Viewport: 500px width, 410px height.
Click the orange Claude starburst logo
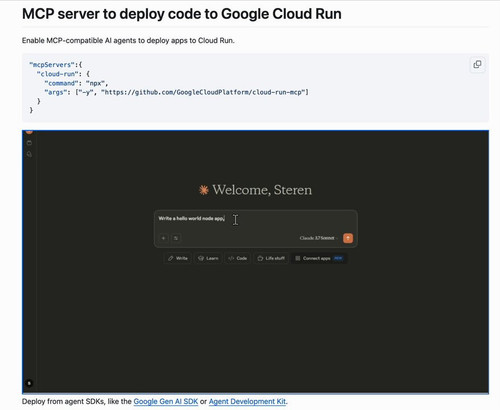coord(204,190)
